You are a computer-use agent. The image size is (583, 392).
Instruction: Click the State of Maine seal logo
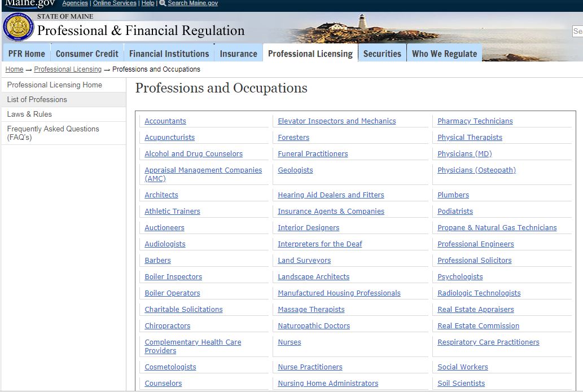[x=18, y=27]
